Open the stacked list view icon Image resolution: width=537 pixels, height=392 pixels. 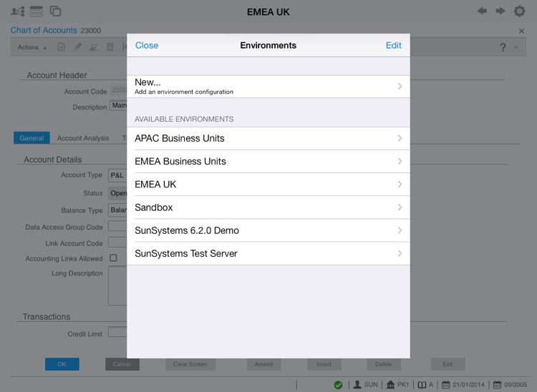coord(37,11)
